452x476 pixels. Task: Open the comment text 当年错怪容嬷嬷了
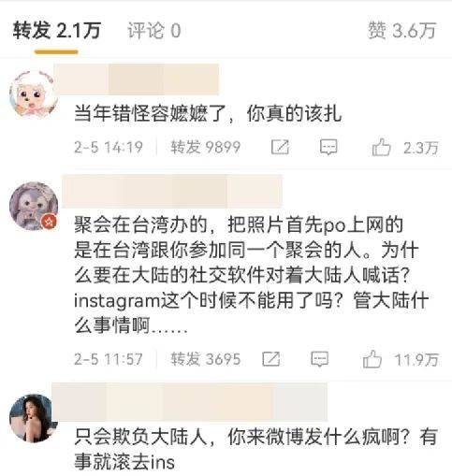click(209, 113)
